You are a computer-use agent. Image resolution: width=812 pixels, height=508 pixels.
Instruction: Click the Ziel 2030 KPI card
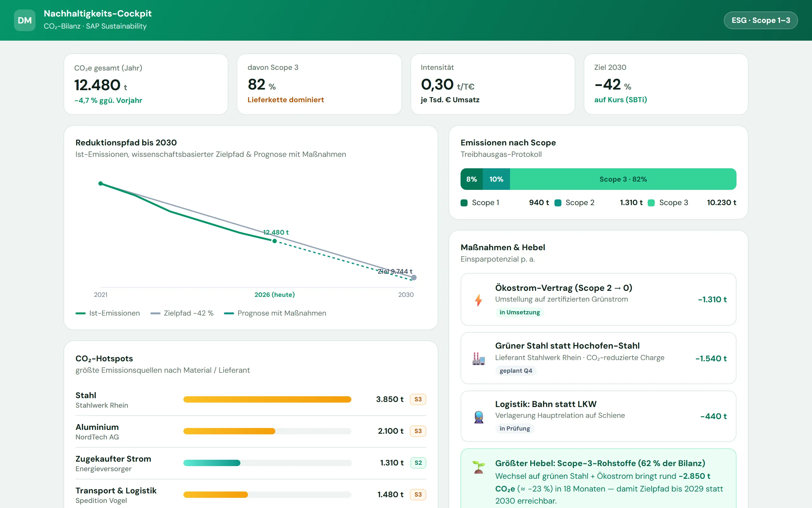click(666, 84)
